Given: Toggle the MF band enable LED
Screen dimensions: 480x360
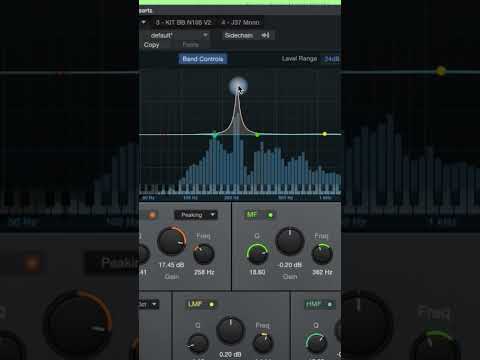Looking at the screenshot, I should coord(270,215).
